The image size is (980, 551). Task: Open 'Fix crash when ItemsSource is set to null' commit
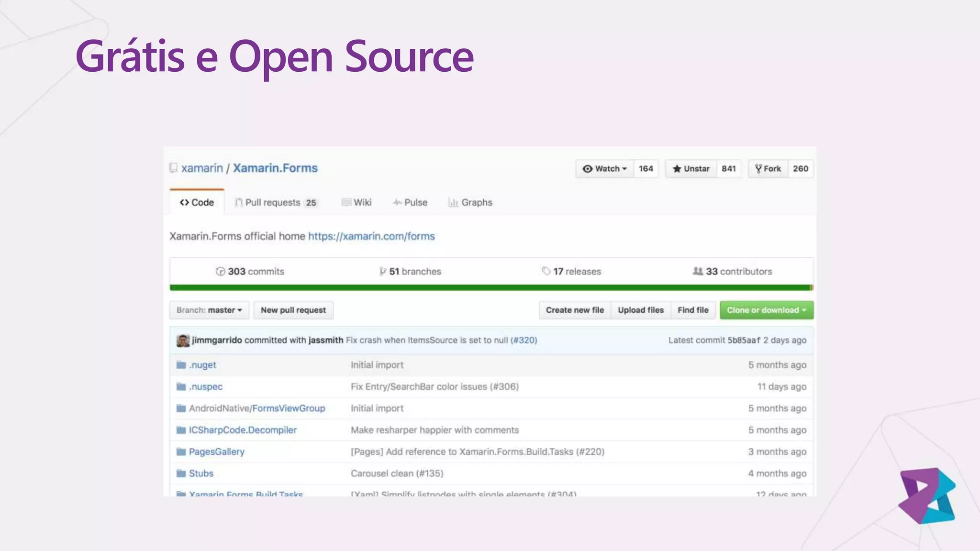[x=427, y=340]
